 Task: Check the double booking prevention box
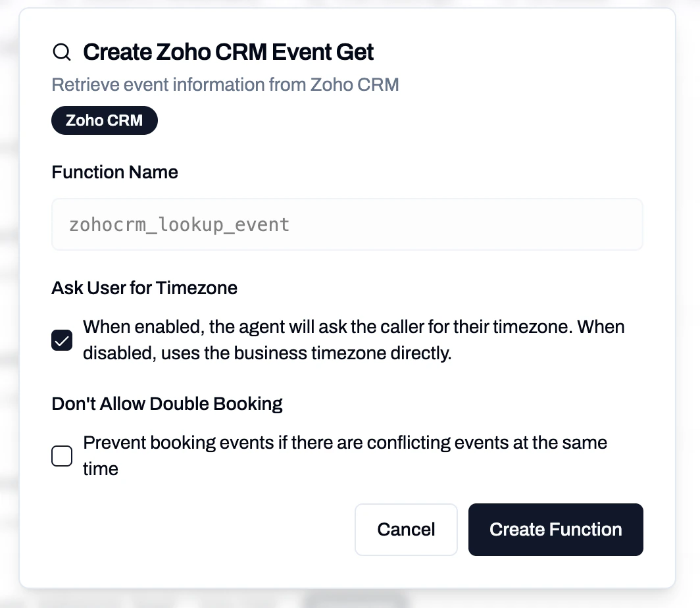[61, 455]
